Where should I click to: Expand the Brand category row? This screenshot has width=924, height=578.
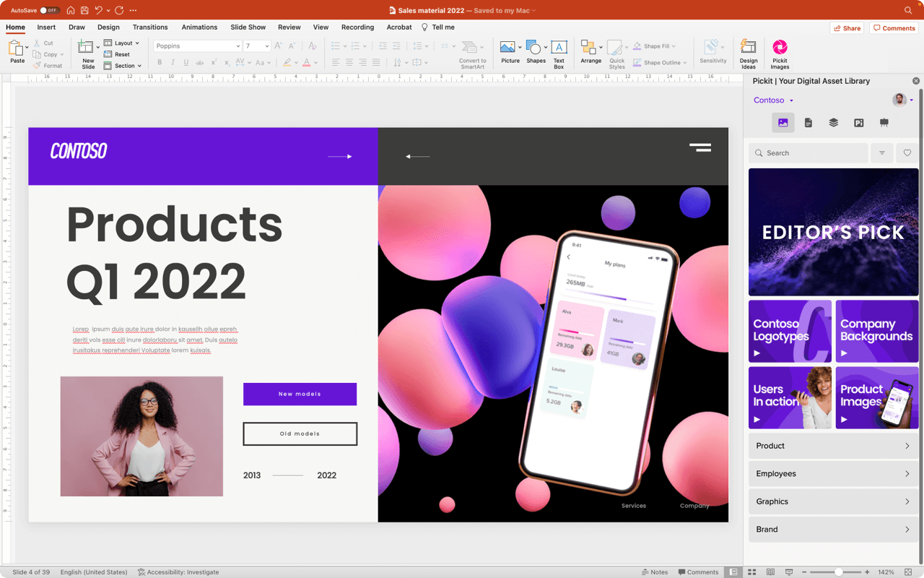[834, 530]
